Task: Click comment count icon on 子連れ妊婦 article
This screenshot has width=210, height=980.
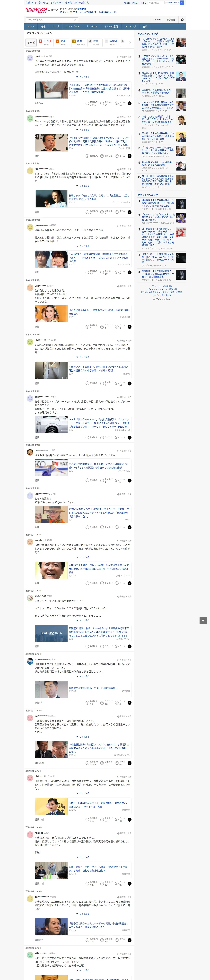Action: 70,96
